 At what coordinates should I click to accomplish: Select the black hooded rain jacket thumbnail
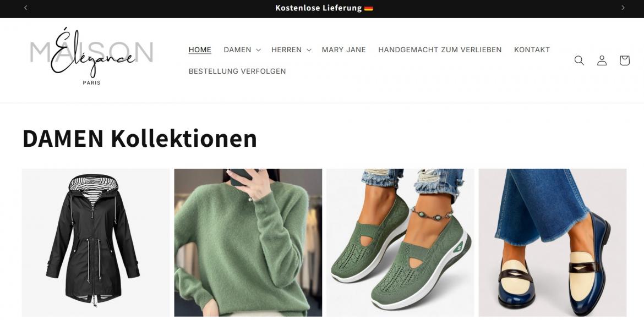(x=96, y=242)
